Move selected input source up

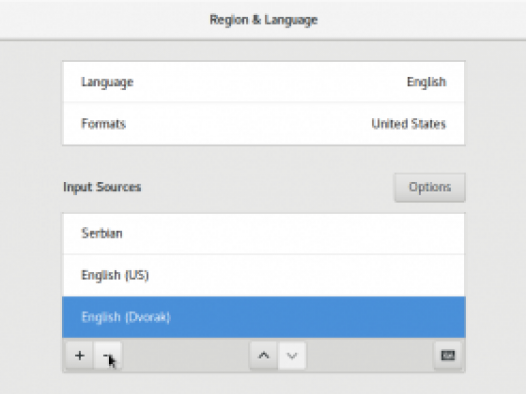[x=264, y=355]
